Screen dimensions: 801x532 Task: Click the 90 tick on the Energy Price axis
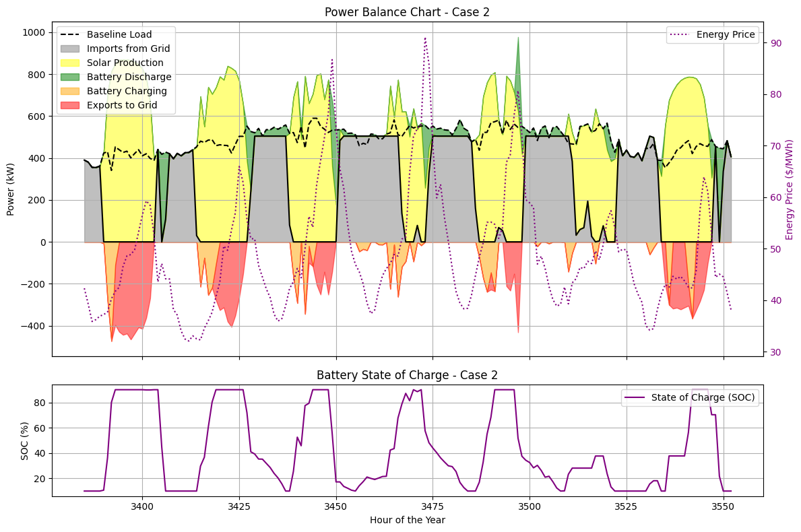coord(776,43)
